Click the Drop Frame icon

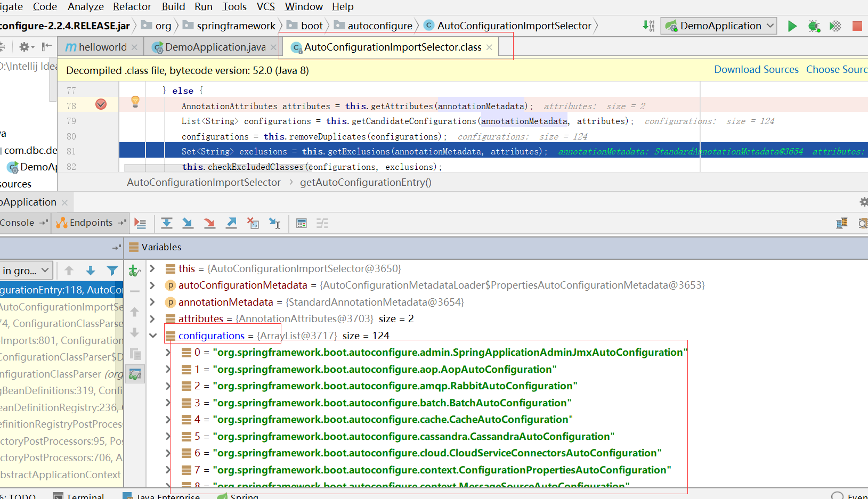point(253,223)
